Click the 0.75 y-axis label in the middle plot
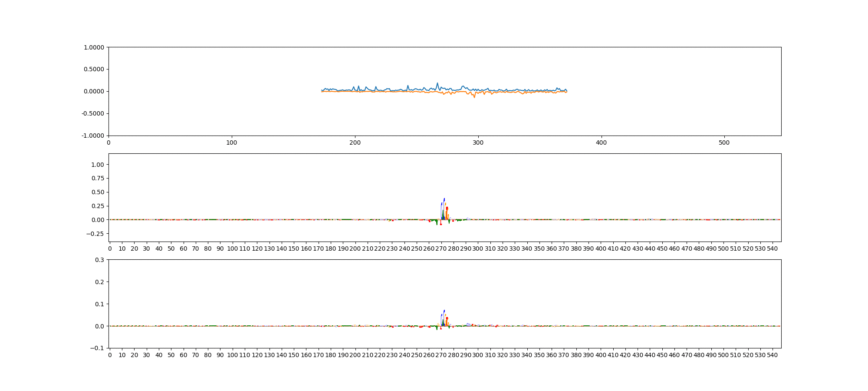 tap(98, 179)
